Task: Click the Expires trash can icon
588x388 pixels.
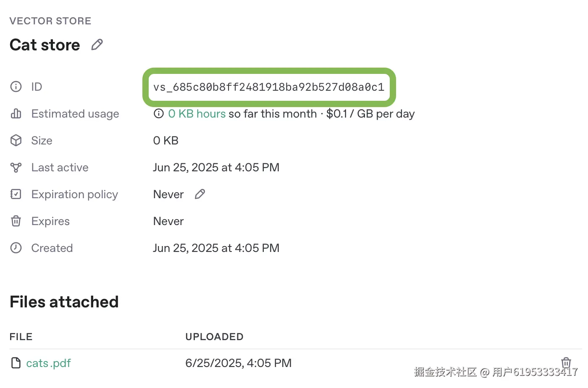Action: click(16, 221)
